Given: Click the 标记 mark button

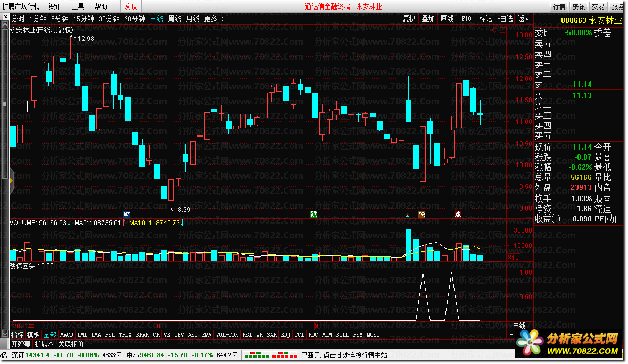Looking at the screenshot, I should (x=485, y=19).
